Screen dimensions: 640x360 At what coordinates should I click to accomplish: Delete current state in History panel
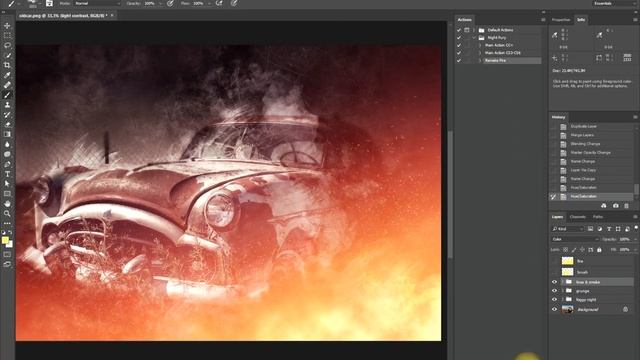[x=627, y=206]
